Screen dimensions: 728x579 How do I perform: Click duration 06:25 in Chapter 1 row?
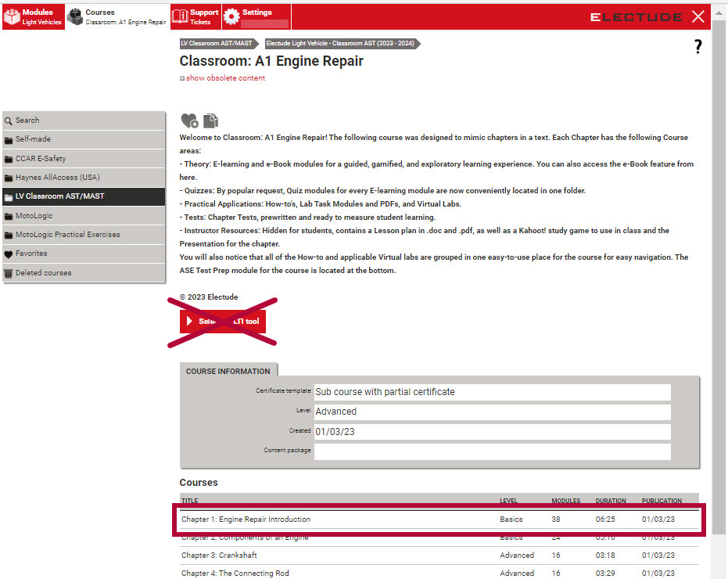[x=605, y=519]
